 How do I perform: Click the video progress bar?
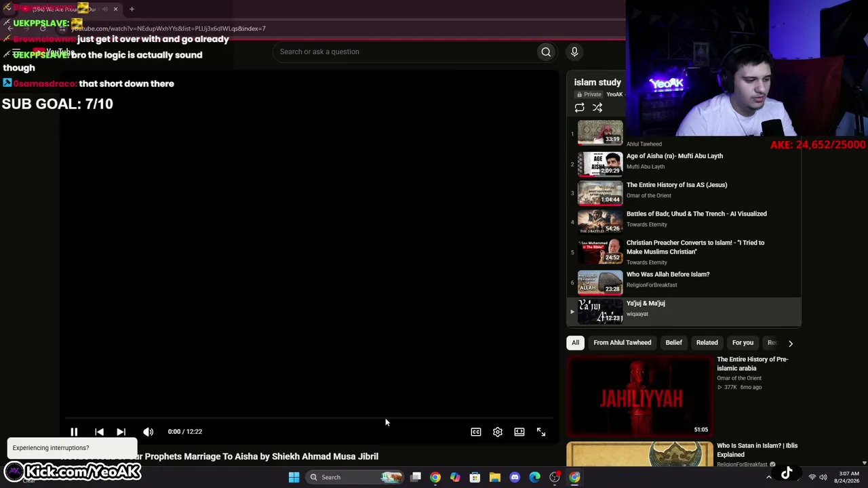click(309, 418)
